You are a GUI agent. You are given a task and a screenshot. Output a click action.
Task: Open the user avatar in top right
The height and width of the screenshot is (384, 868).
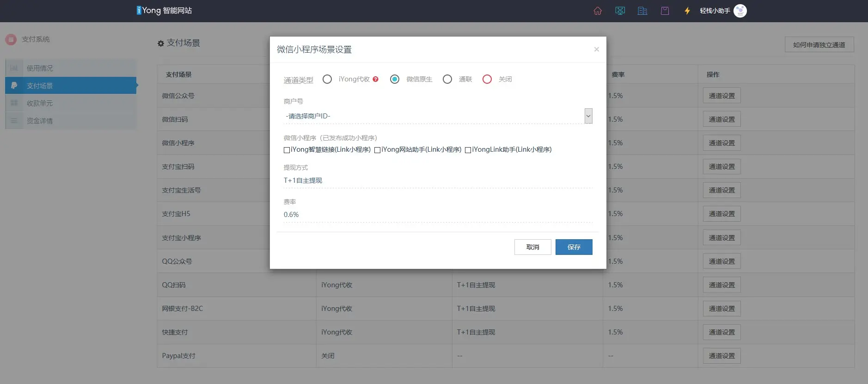click(x=740, y=11)
